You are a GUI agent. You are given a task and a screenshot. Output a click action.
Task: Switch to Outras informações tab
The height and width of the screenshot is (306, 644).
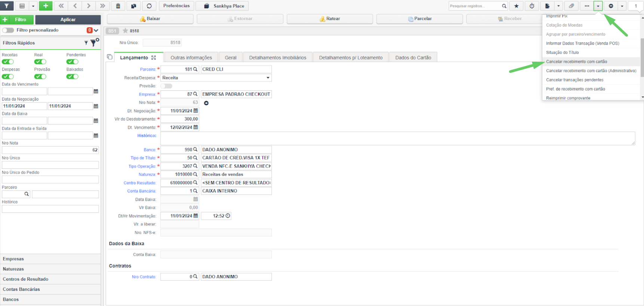coord(191,58)
